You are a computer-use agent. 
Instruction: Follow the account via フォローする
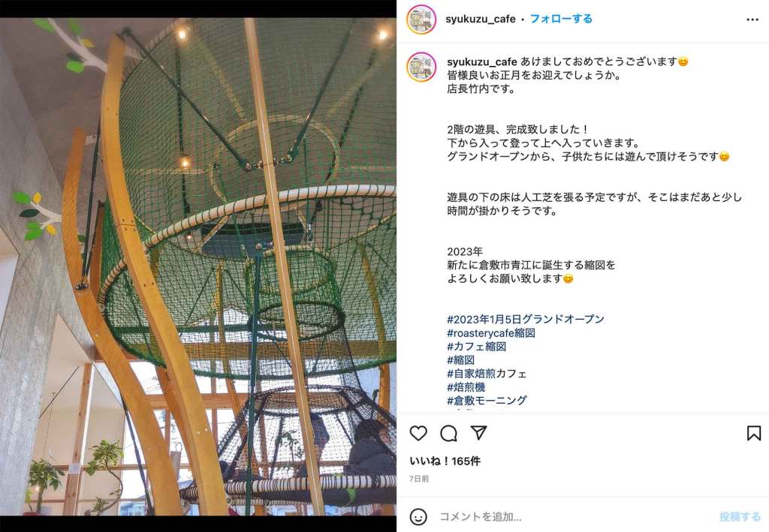tap(561, 19)
